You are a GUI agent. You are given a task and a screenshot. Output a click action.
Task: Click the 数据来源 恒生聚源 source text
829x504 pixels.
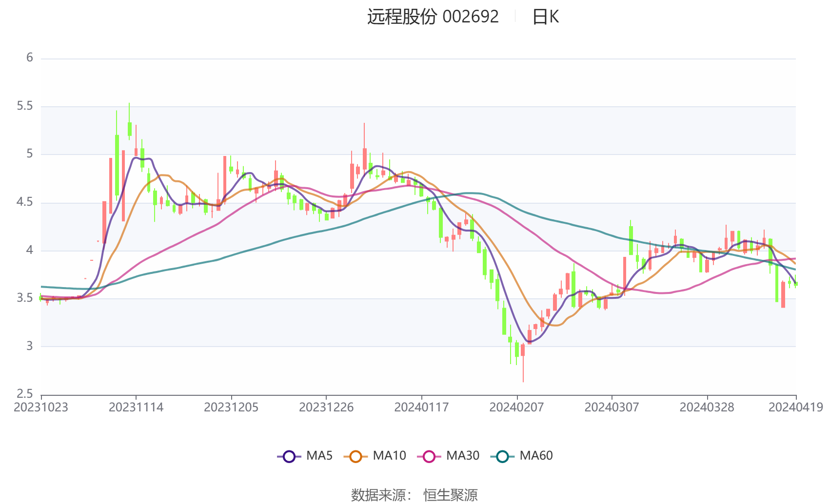click(414, 495)
